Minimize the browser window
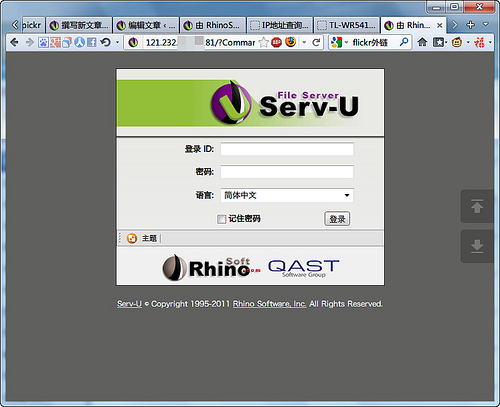The height and width of the screenshot is (407, 500). click(436, 7)
